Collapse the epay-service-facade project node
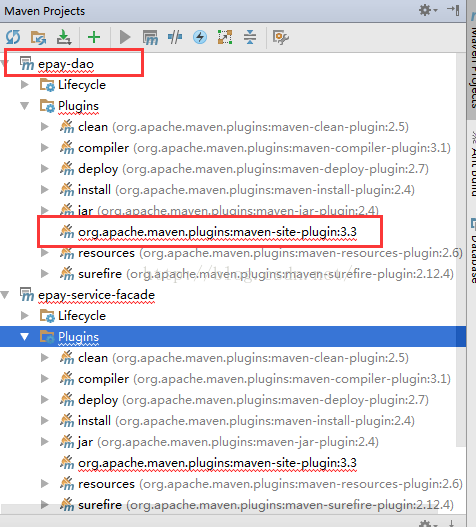 pyautogui.click(x=5, y=295)
